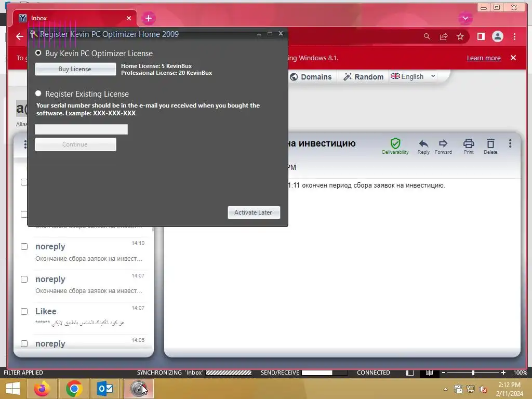This screenshot has width=532, height=399.
Task: Click the zoom in plus icon
Action: [503, 373]
